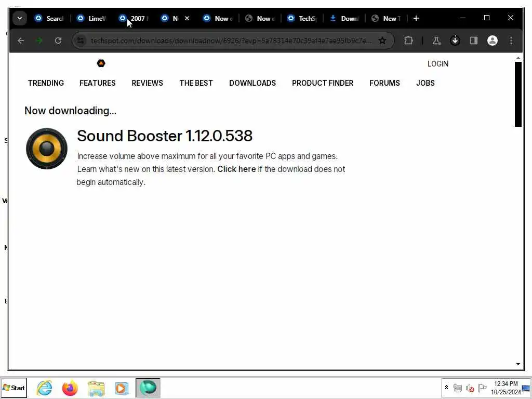This screenshot has width=532, height=399.
Task: Click the Sound Booster speaker icon
Action: click(x=46, y=148)
